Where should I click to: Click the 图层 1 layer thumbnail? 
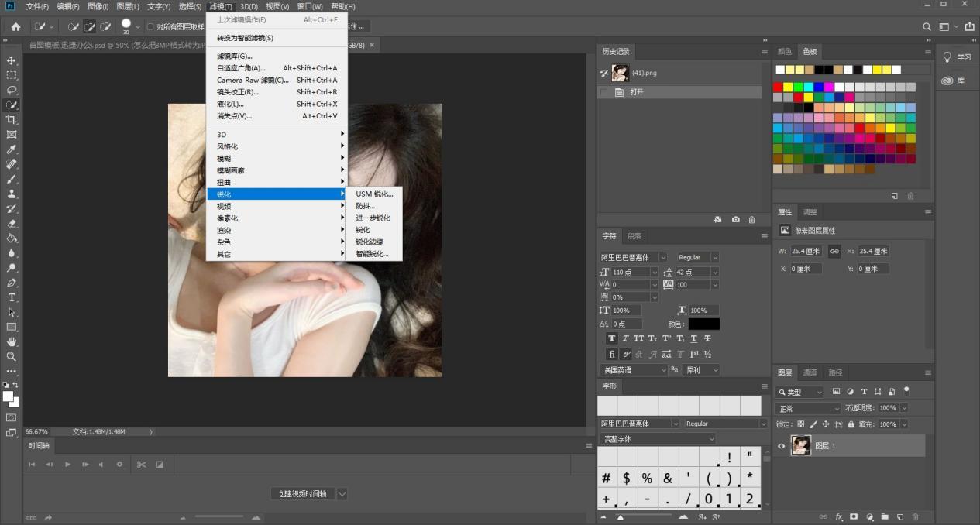click(800, 446)
